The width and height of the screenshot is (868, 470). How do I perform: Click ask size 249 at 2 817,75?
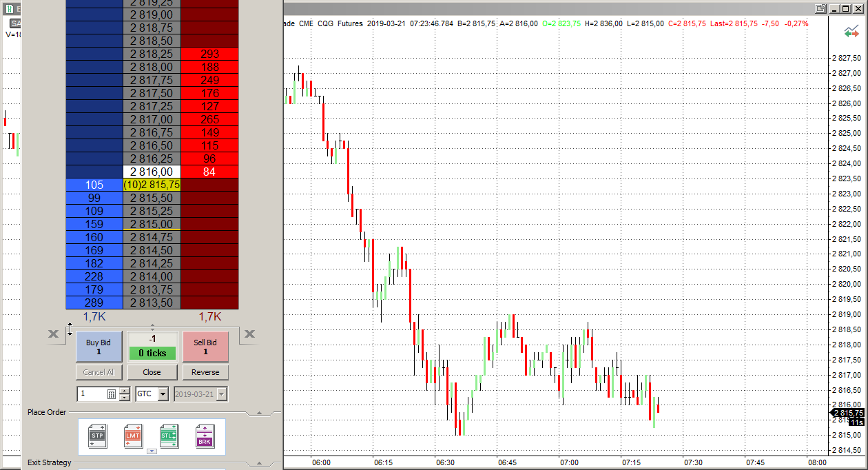click(x=210, y=80)
